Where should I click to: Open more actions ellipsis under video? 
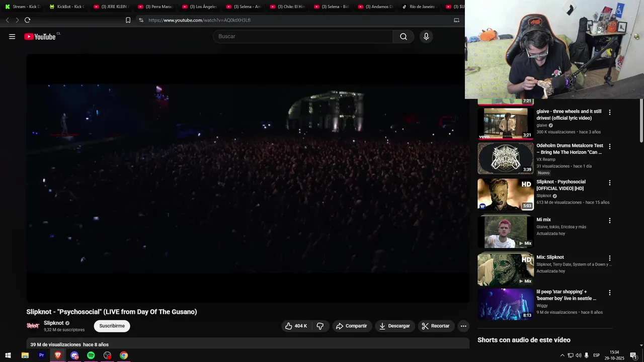[x=463, y=326]
